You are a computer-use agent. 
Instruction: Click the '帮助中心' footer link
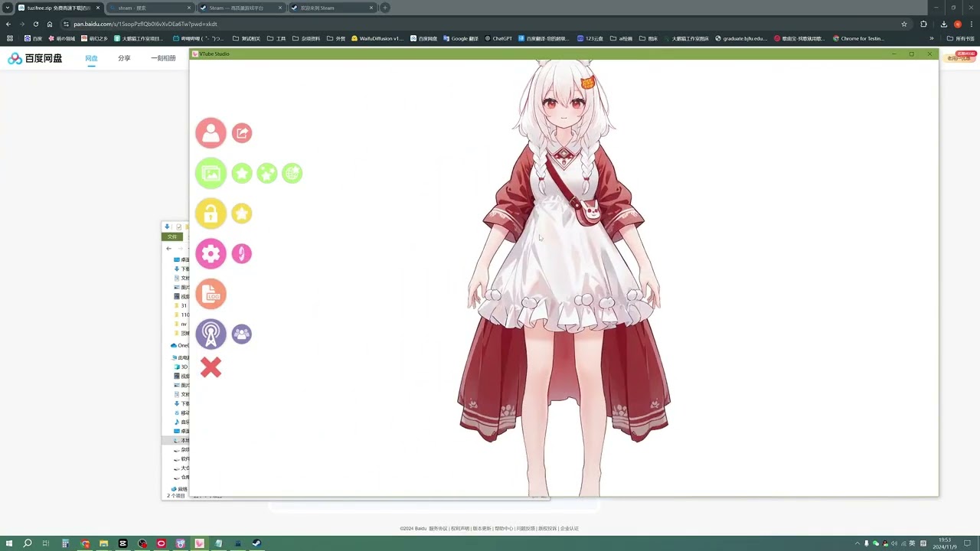point(504,529)
